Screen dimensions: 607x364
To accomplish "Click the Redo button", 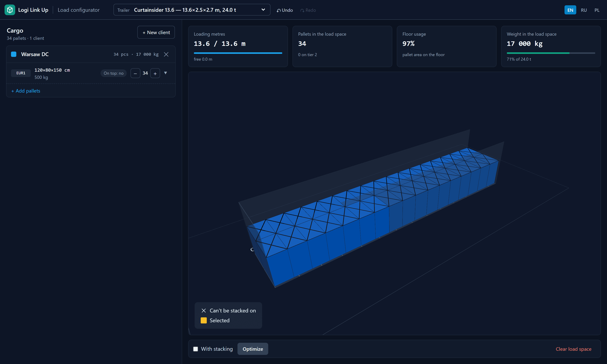I will pyautogui.click(x=308, y=10).
